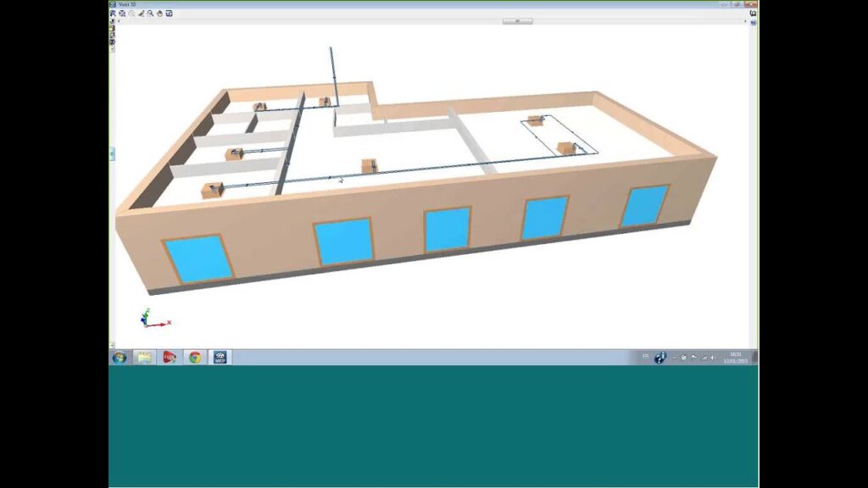Open Windows Explorer folder in taskbar
The image size is (868, 488).
pyautogui.click(x=144, y=358)
